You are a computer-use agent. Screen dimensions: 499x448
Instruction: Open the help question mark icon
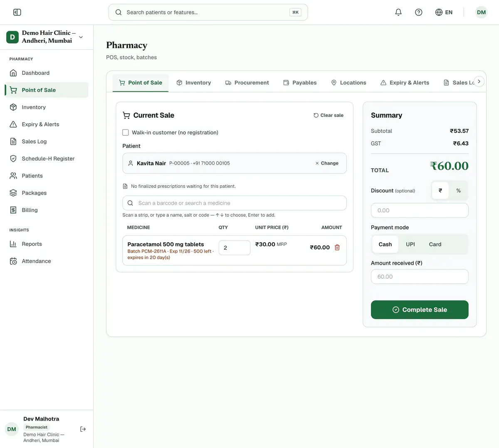tap(419, 12)
